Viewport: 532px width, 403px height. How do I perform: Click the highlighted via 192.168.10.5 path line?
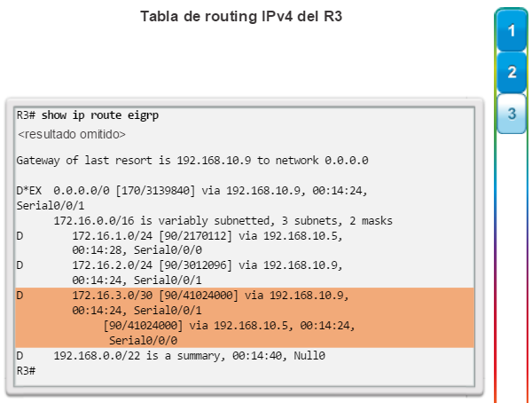pyautogui.click(x=229, y=326)
